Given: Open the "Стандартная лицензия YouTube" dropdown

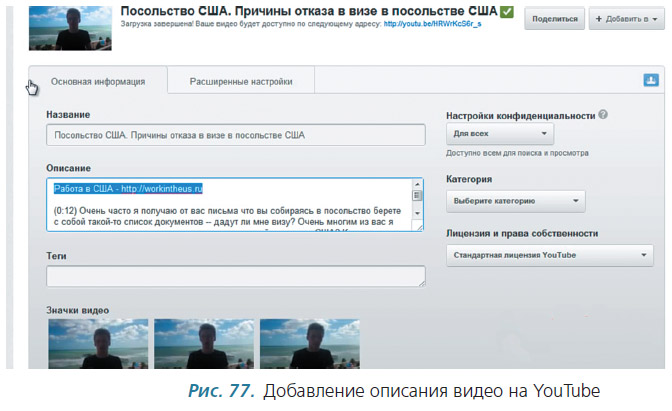Looking at the screenshot, I should click(549, 255).
